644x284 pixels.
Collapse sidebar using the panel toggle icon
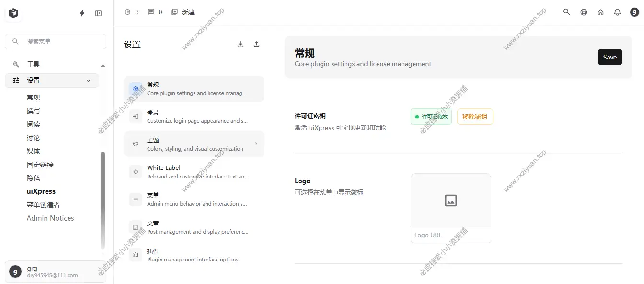(x=99, y=13)
